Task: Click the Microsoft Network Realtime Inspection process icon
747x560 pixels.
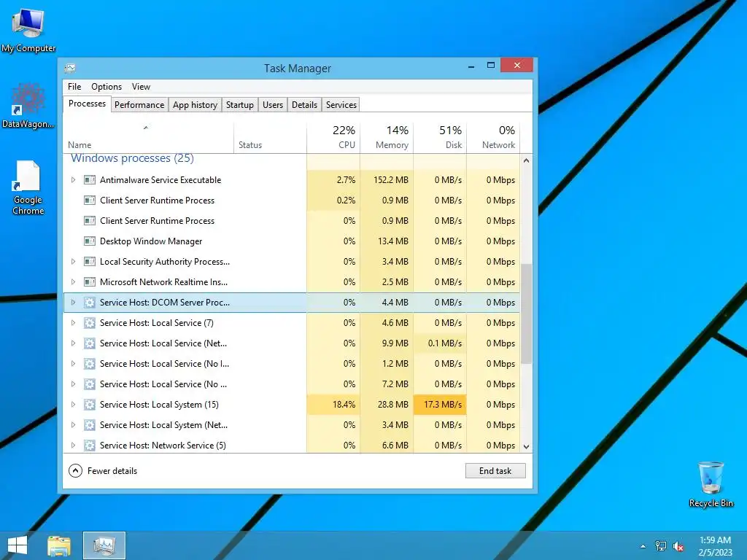Action: (x=90, y=282)
